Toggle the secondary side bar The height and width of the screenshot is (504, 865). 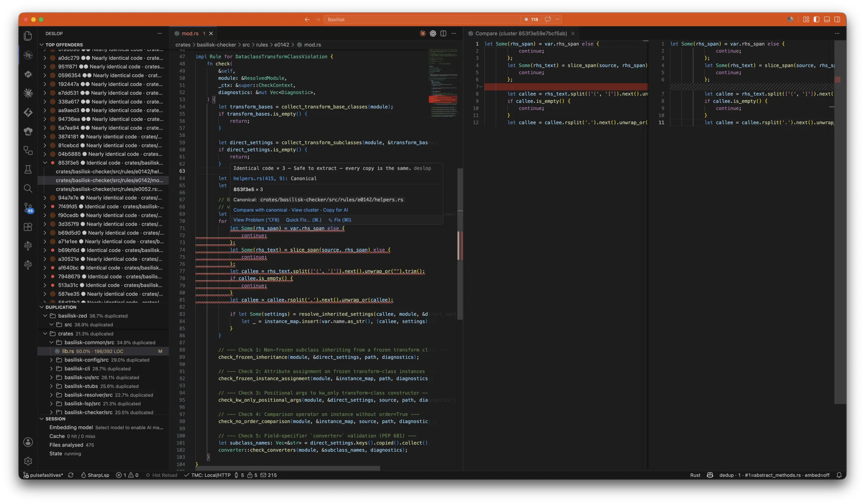click(837, 20)
